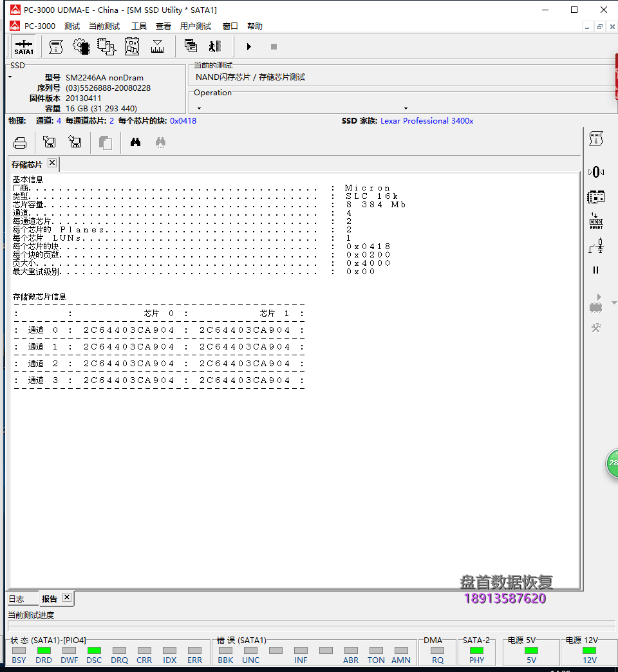Click the SLC 16k type value

pyautogui.click(x=371, y=196)
